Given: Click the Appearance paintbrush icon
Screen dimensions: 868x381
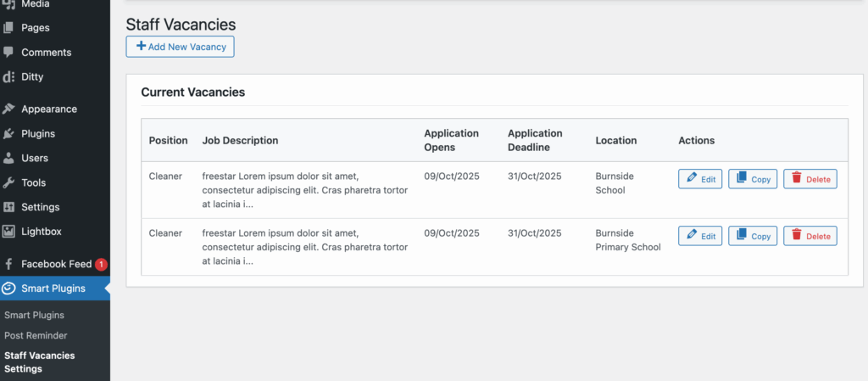Looking at the screenshot, I should [x=8, y=109].
